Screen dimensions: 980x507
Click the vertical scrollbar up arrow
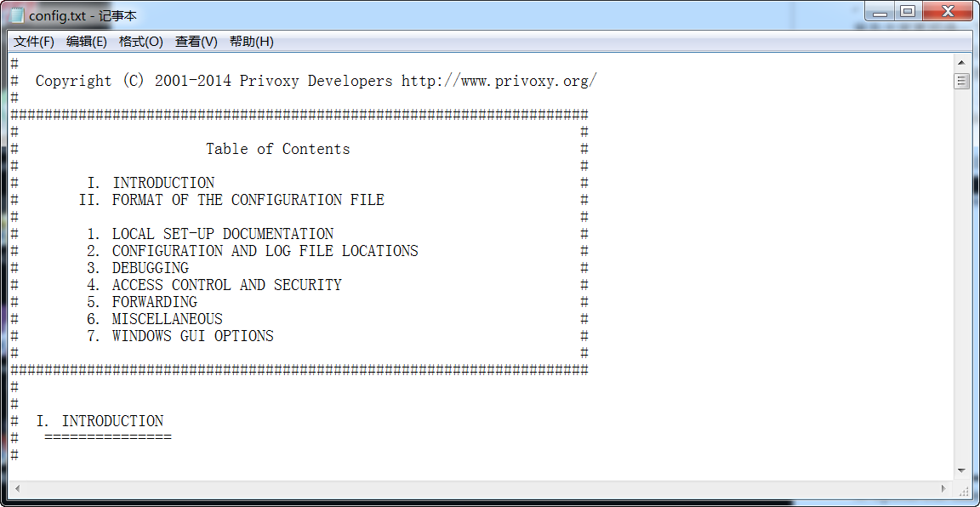(x=962, y=62)
